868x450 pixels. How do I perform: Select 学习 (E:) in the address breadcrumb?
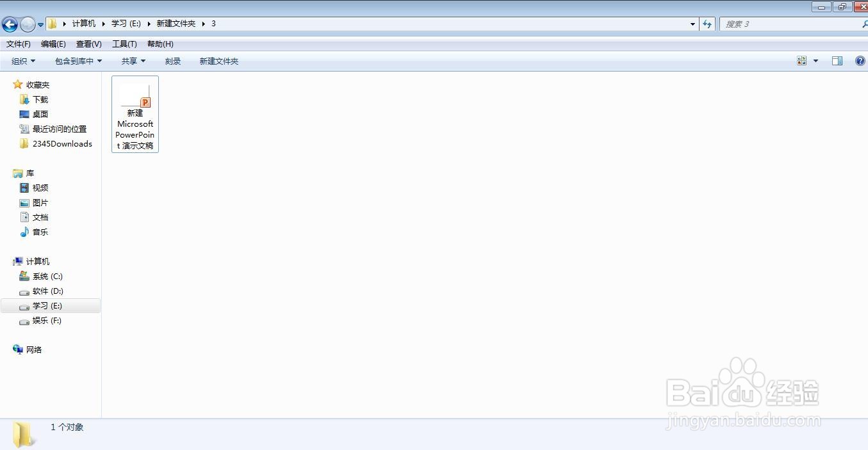[x=126, y=24]
